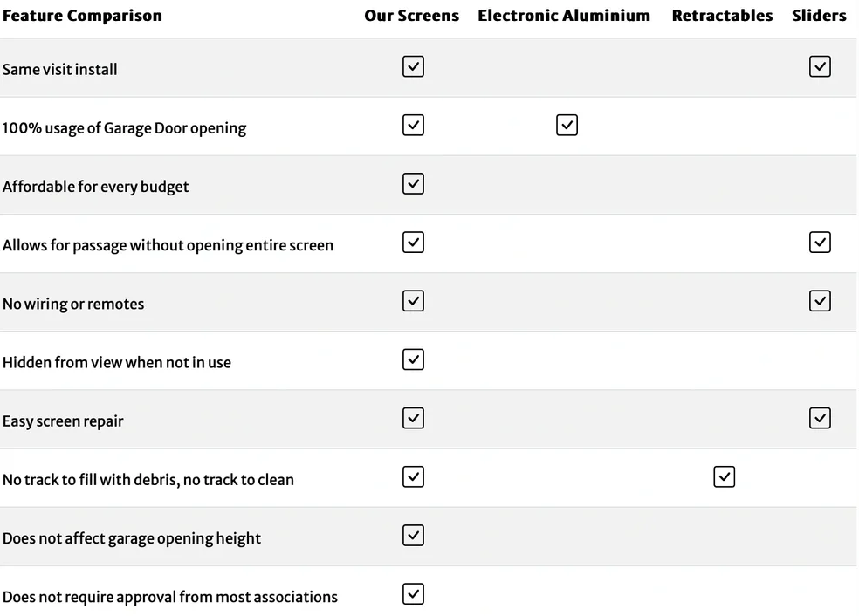Click Retractables checkbox for No track to fill row
Viewport: 859px width, 616px height.
click(x=724, y=477)
